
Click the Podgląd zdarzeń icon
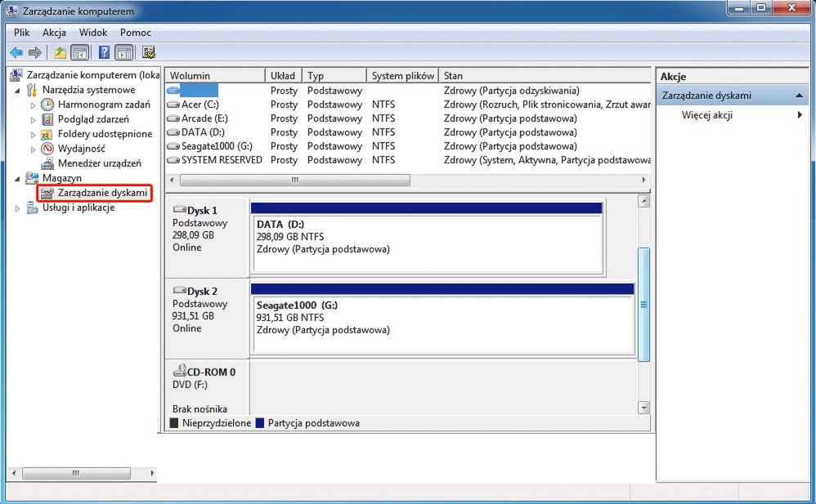[x=47, y=119]
